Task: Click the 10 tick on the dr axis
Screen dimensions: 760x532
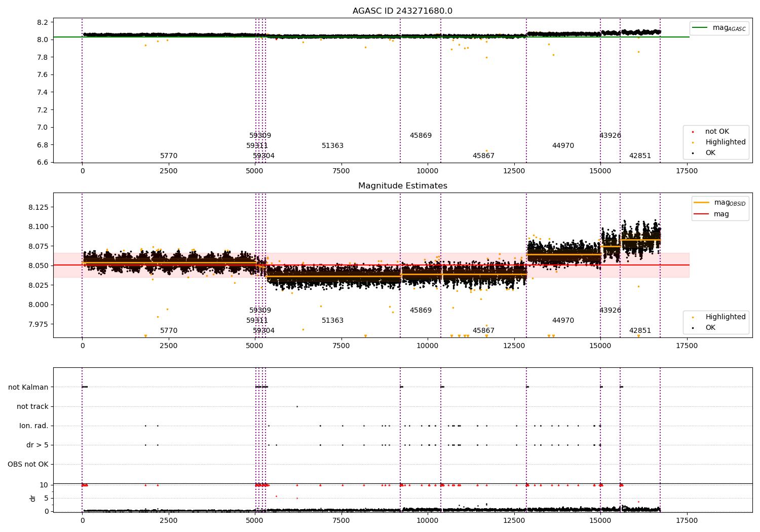Action: [44, 485]
